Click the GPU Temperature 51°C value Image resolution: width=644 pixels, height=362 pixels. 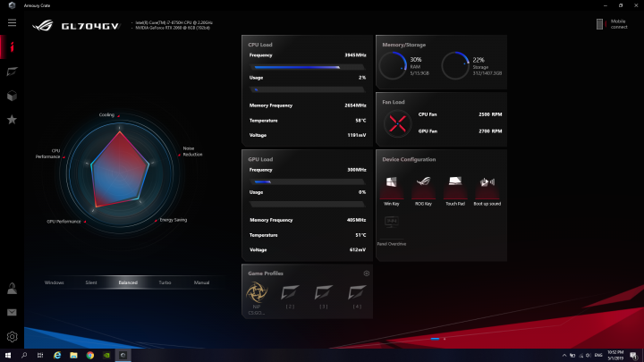click(x=360, y=235)
